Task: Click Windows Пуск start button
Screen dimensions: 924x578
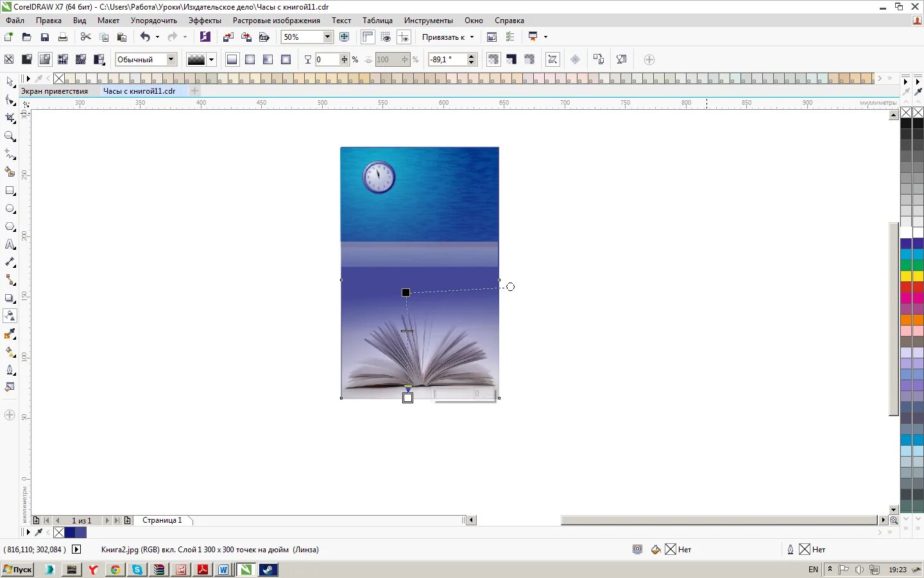Action: [x=17, y=570]
